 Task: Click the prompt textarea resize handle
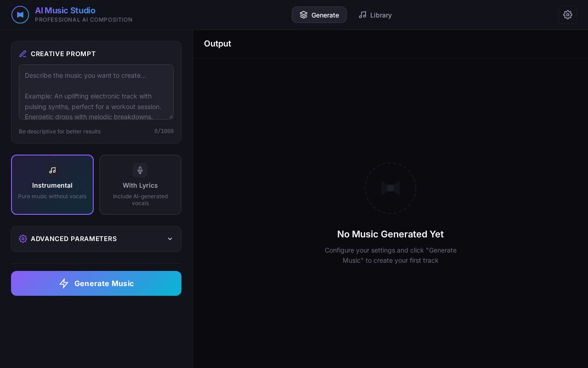point(170,116)
